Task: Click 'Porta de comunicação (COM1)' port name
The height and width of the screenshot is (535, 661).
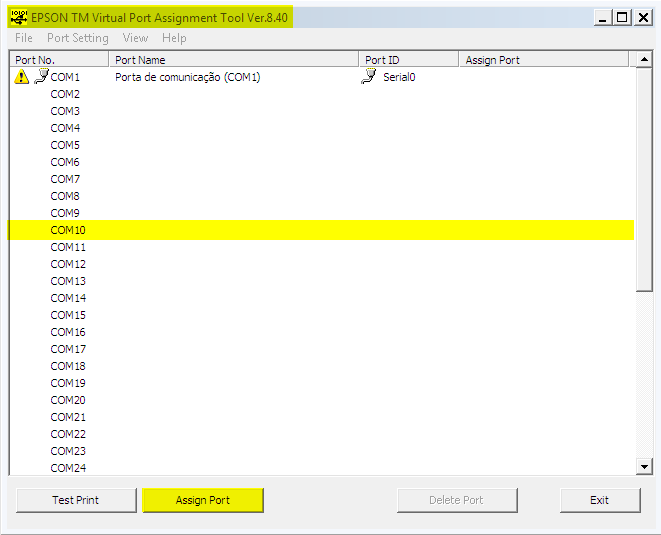Action: (188, 77)
